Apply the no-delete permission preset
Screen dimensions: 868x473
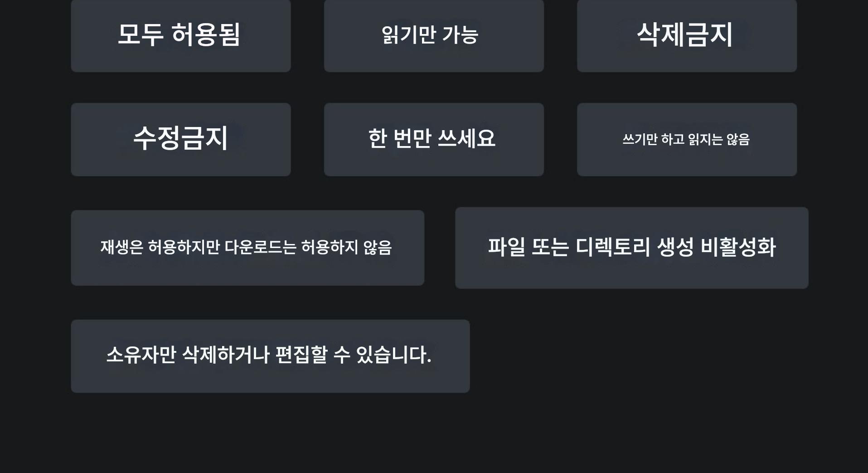point(686,35)
